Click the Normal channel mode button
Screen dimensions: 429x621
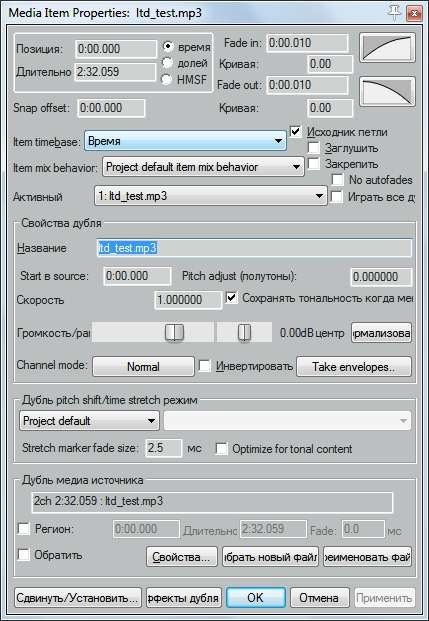tap(143, 367)
